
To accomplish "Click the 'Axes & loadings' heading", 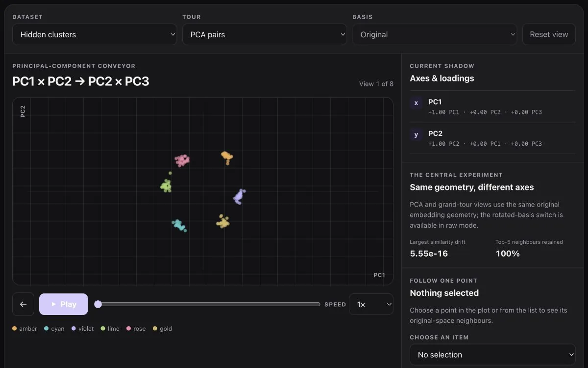I will pos(442,79).
